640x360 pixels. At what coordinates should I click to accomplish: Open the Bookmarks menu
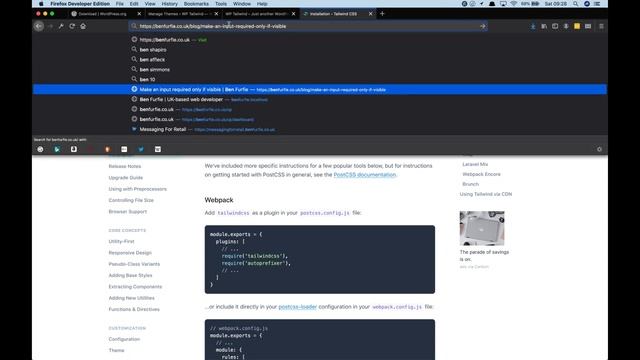point(196,4)
